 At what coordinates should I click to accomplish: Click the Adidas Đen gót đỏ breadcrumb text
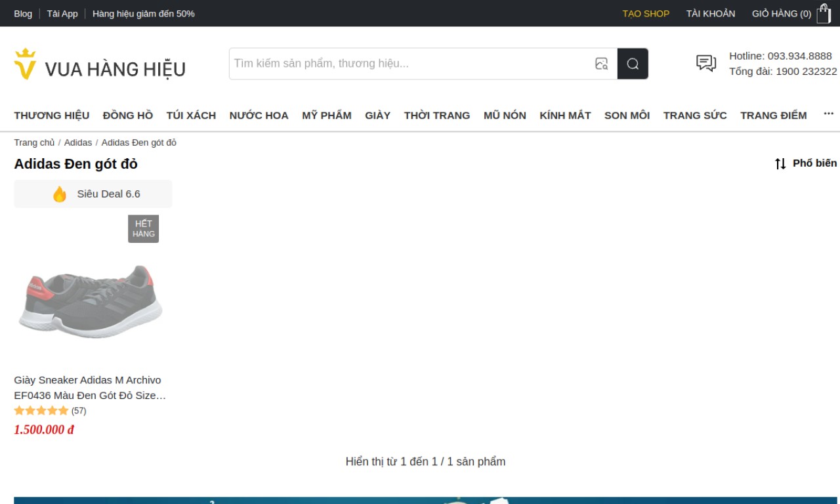[x=139, y=142]
